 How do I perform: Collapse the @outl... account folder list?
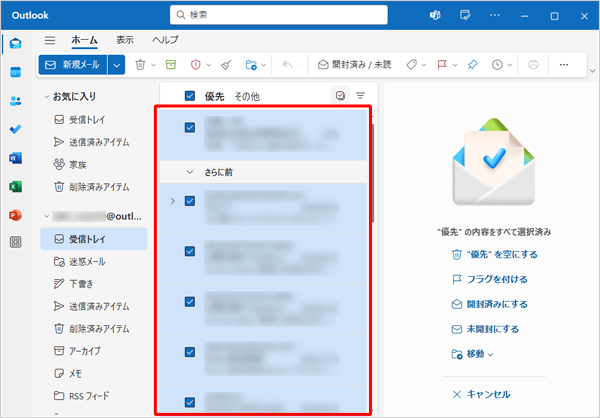pyautogui.click(x=46, y=217)
